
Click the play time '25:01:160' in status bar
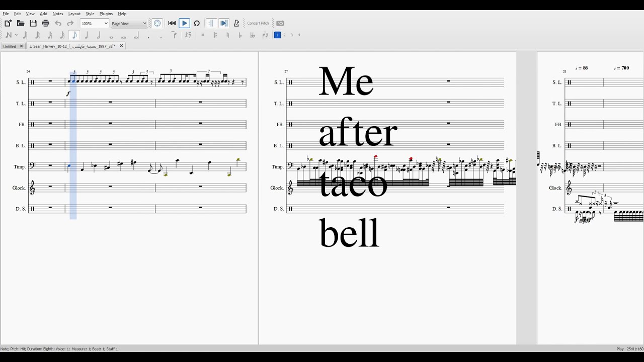pyautogui.click(x=634, y=348)
